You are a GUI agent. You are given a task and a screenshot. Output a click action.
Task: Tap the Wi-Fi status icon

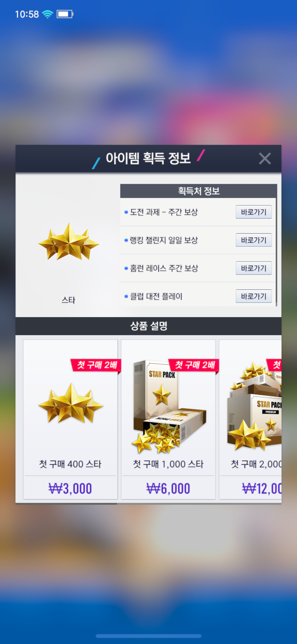[48, 14]
